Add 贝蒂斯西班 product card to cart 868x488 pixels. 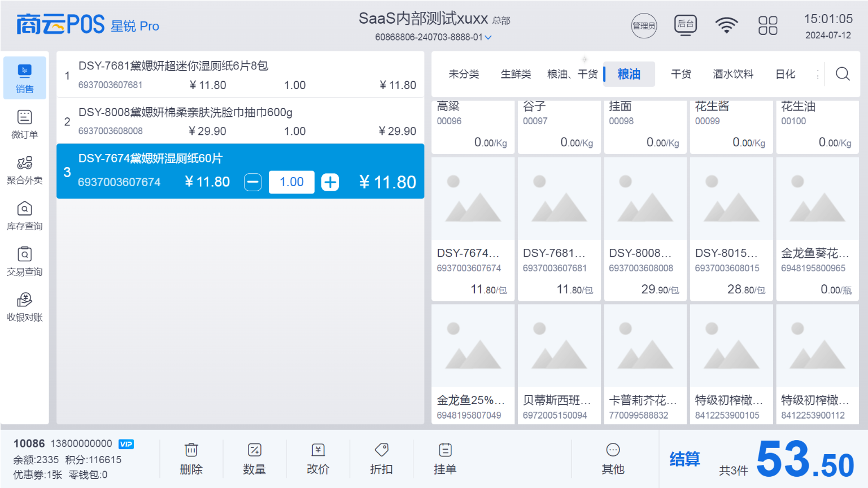pyautogui.click(x=559, y=364)
